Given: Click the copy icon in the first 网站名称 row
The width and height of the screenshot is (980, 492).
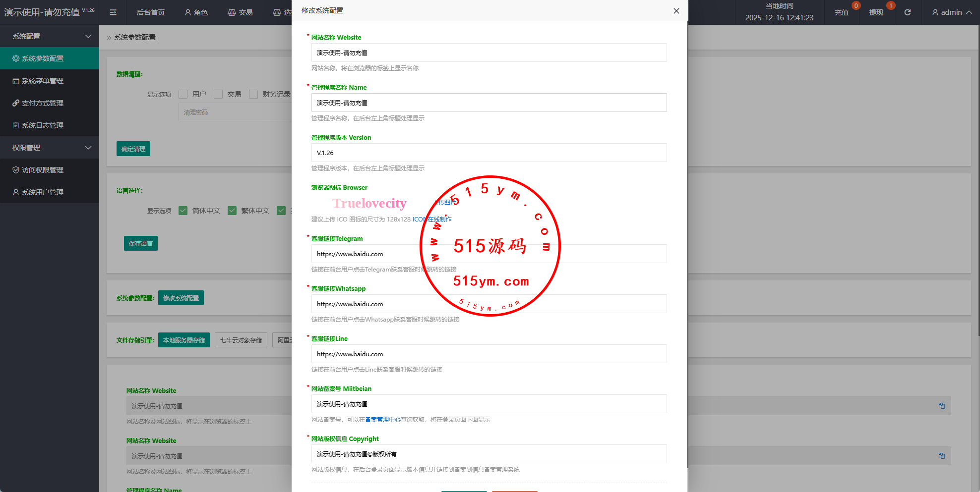Looking at the screenshot, I should 941,406.
